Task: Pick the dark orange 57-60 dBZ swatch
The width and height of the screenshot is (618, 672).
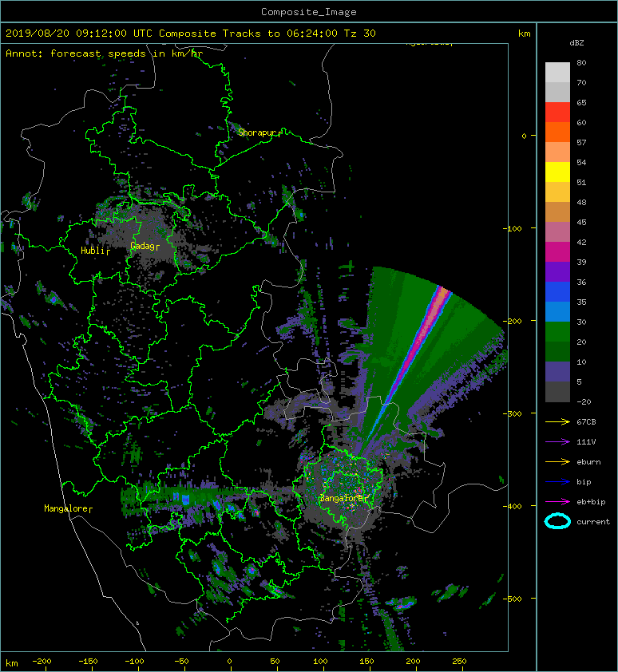Action: 557,132
